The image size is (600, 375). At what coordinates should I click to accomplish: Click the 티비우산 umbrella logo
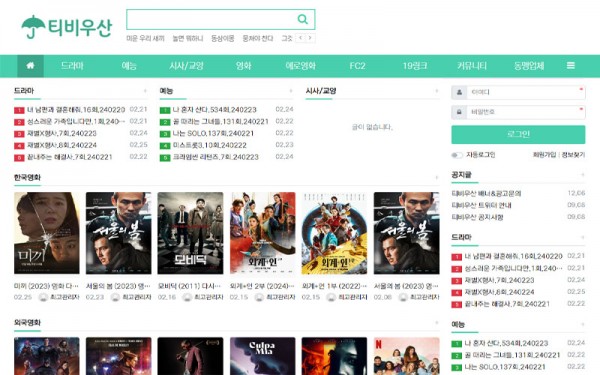[x=67, y=27]
